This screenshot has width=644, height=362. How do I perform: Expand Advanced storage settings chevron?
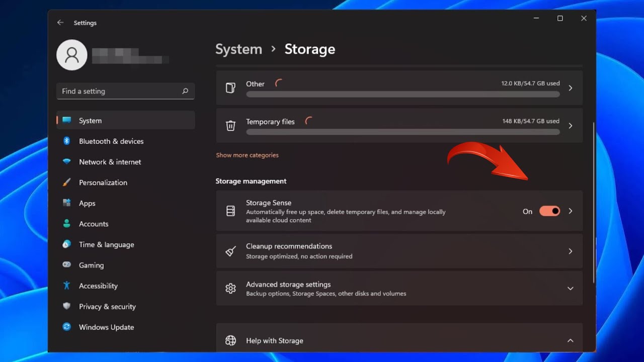(x=570, y=289)
